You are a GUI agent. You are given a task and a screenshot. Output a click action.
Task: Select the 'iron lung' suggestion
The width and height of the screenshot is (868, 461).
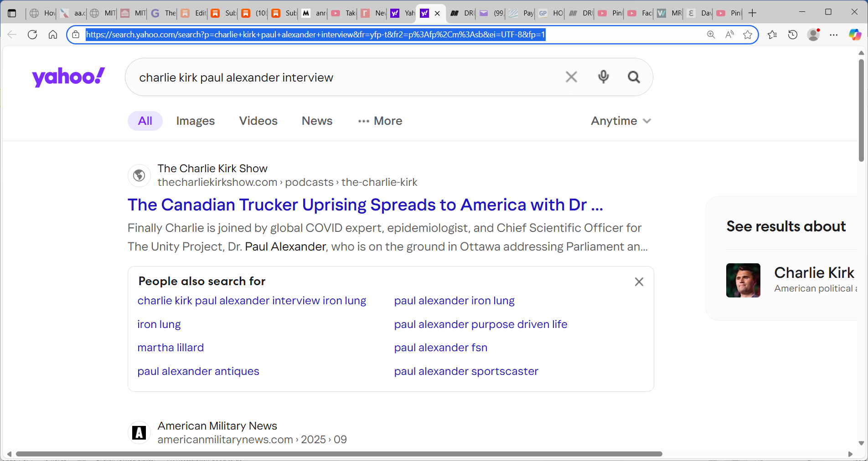click(x=159, y=324)
